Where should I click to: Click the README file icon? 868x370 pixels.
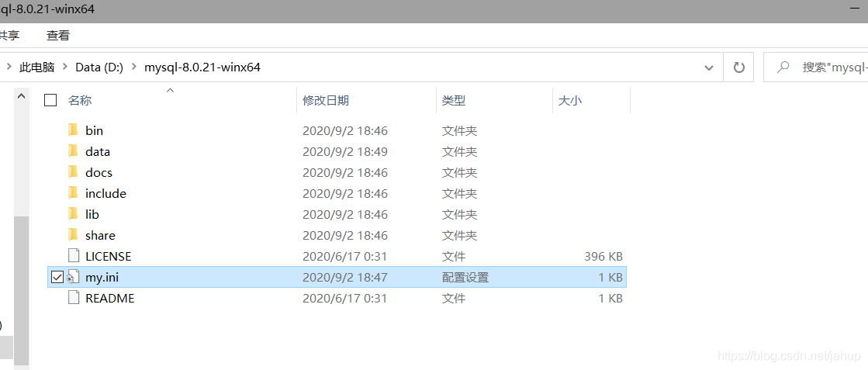click(x=74, y=298)
